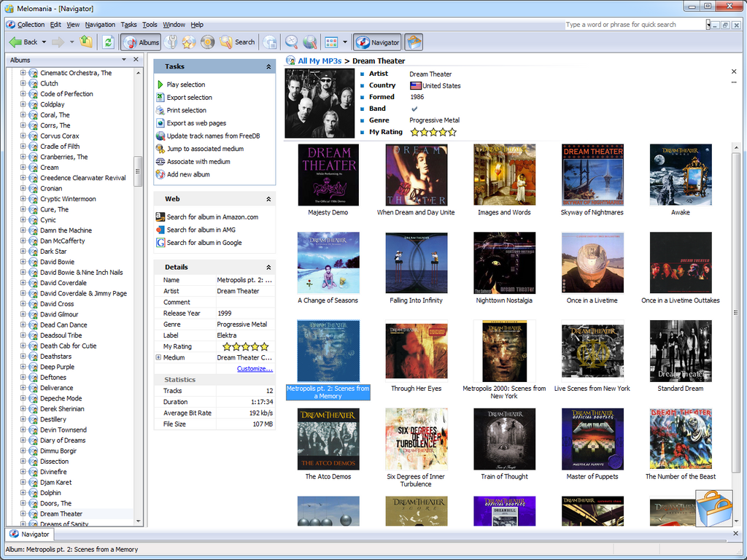Toggle the Albums view button
747x560 pixels.
(141, 42)
